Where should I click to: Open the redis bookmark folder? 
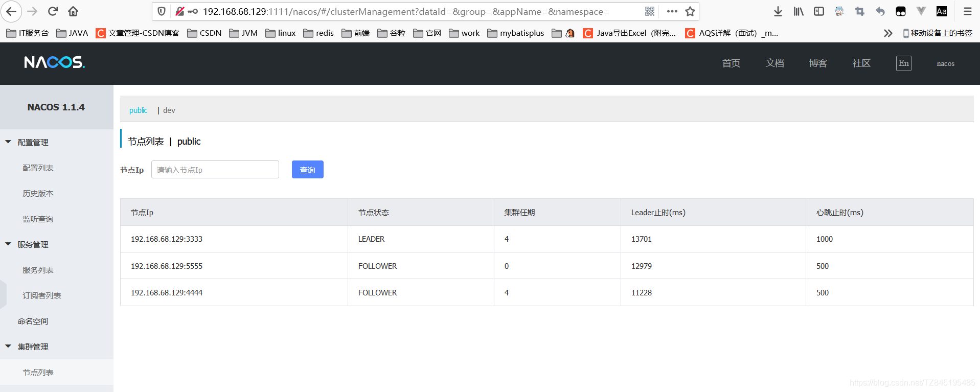318,33
